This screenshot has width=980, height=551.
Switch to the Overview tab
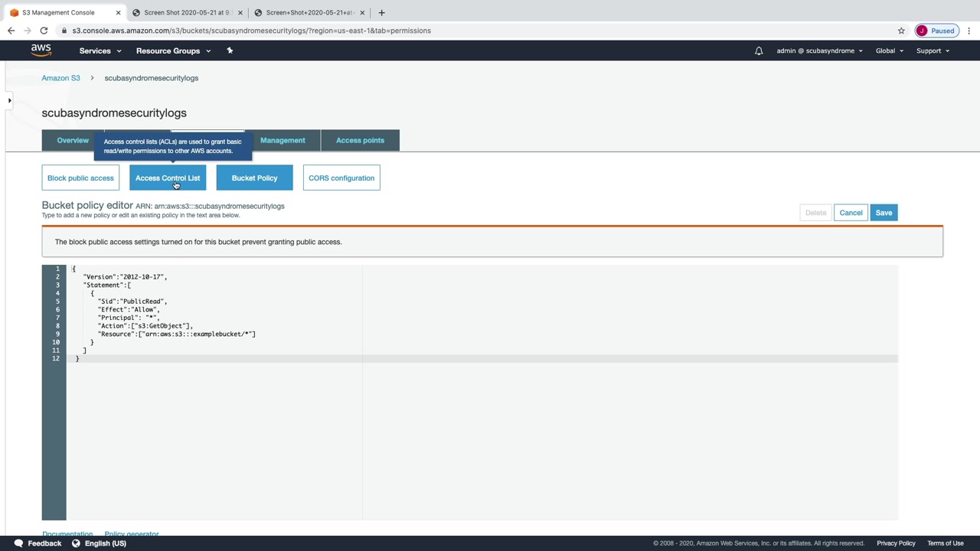pos(73,140)
